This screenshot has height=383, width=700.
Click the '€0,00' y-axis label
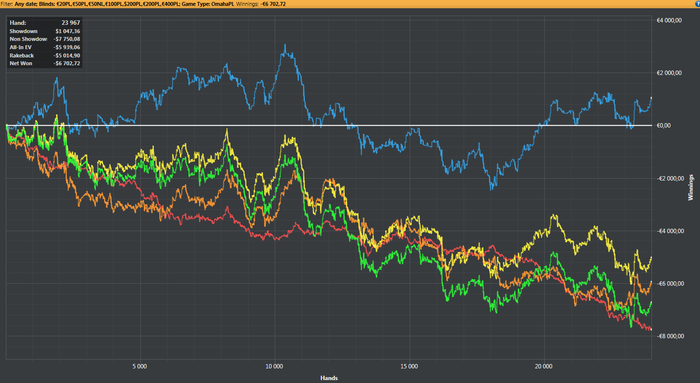point(664,126)
